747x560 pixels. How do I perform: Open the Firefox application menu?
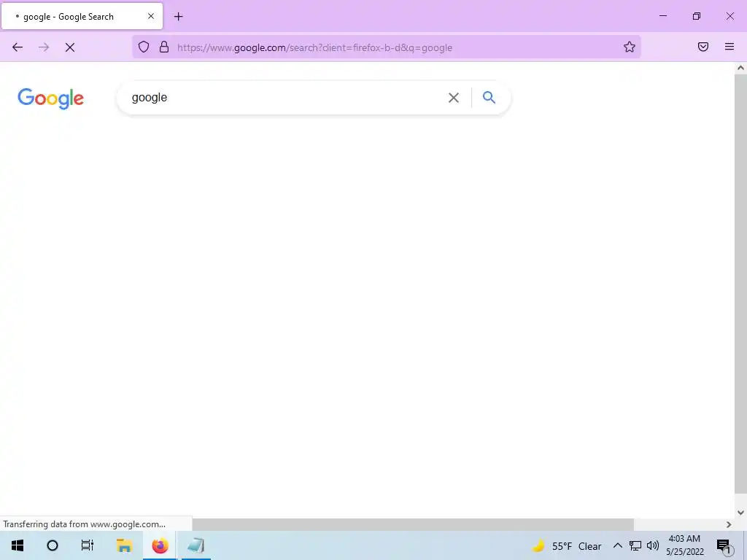pos(729,47)
